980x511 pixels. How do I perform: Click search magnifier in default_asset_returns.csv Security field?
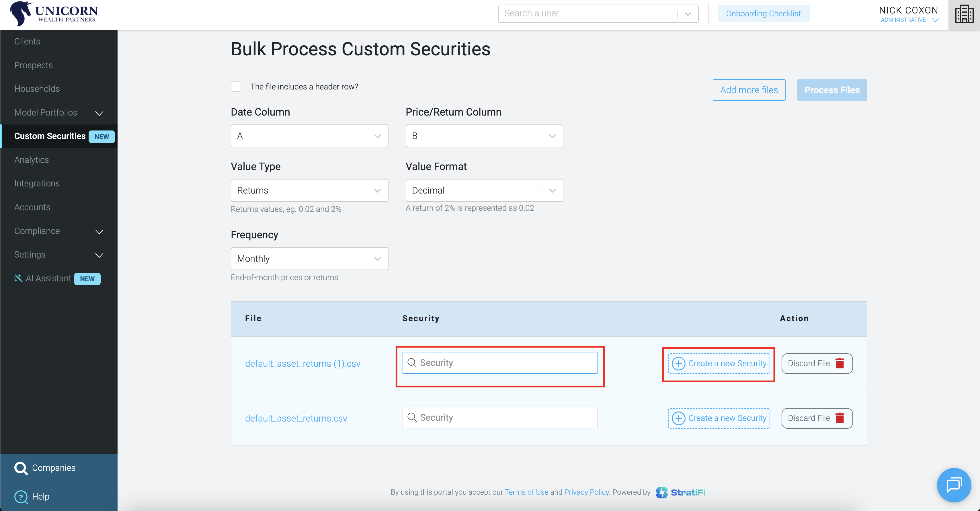pyautogui.click(x=412, y=418)
